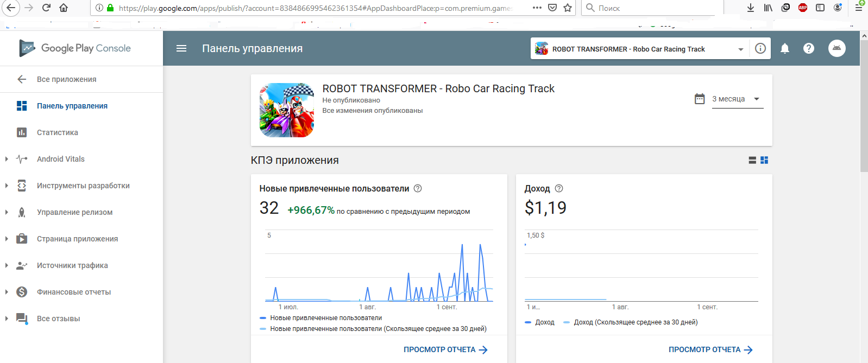Click the $1,19 revenue value
Viewport: 868px width, 363px height.
pos(545,208)
